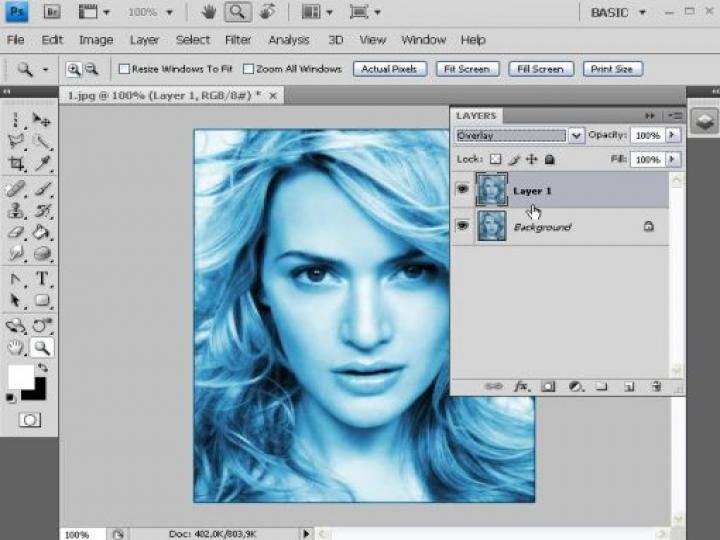720x540 pixels.
Task: Select the Move tool
Action: (x=42, y=120)
